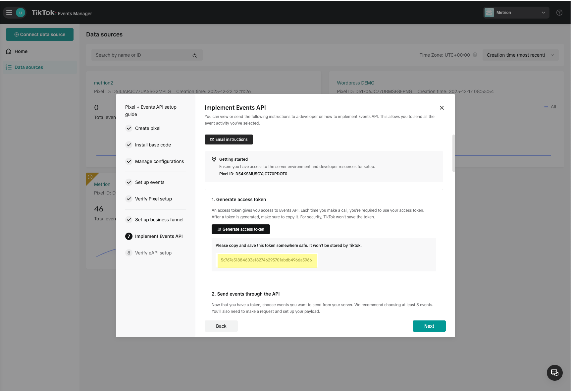Open the chat support widget icon
The width and height of the screenshot is (571, 392).
555,373
